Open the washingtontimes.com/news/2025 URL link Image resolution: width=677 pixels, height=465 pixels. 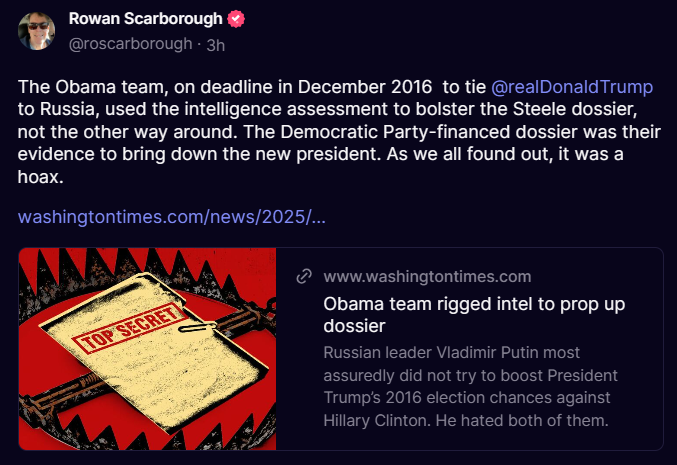point(172,217)
